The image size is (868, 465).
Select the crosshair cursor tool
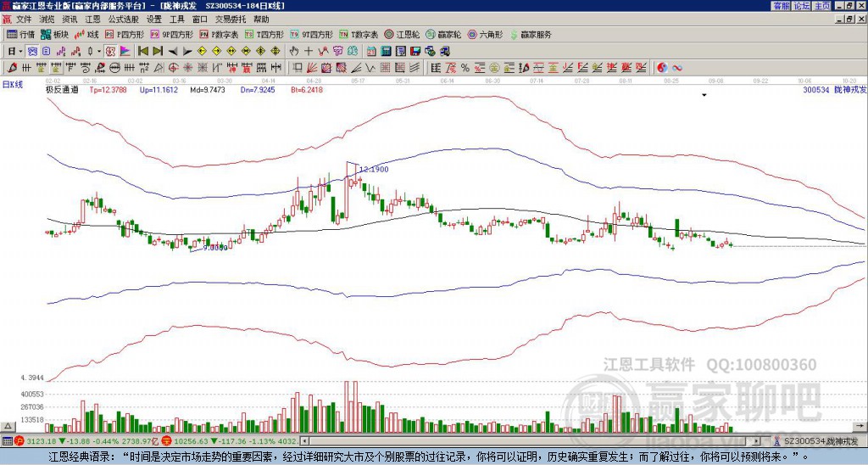309,52
